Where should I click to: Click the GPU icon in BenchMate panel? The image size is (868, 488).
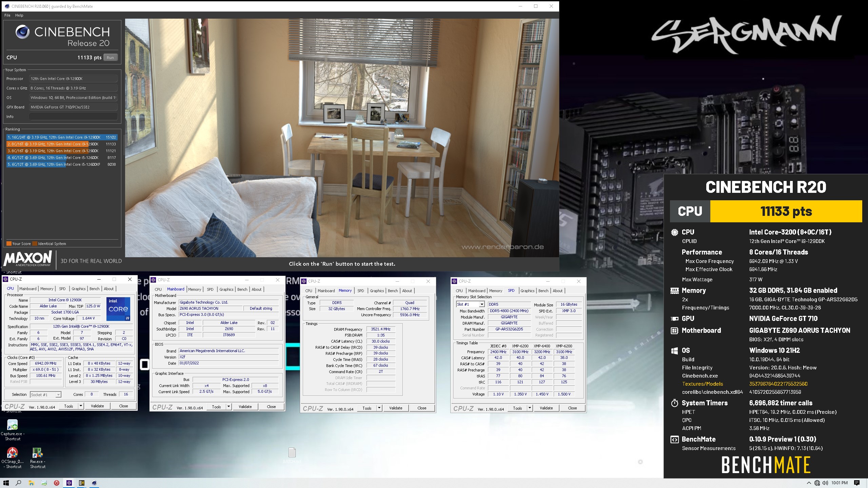click(x=674, y=319)
